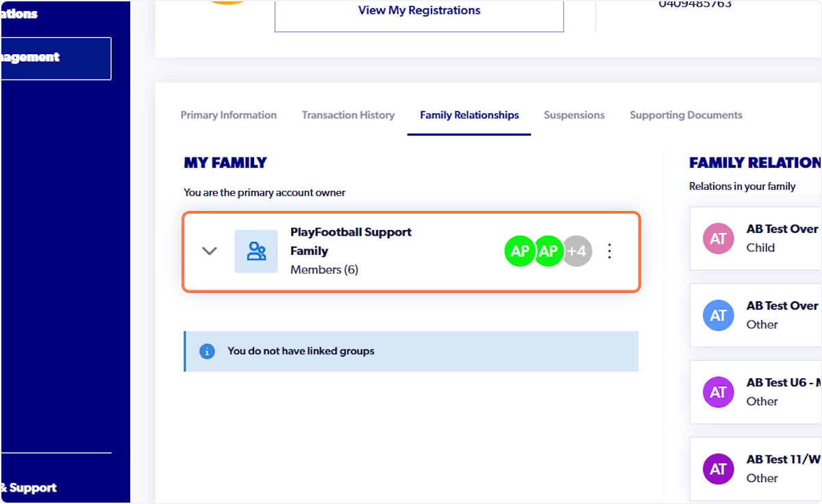Click the info icon in the linked groups banner

[207, 351]
